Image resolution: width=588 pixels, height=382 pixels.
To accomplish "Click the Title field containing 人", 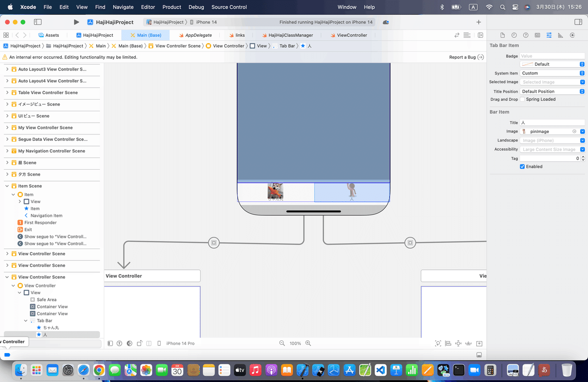I will click(552, 123).
